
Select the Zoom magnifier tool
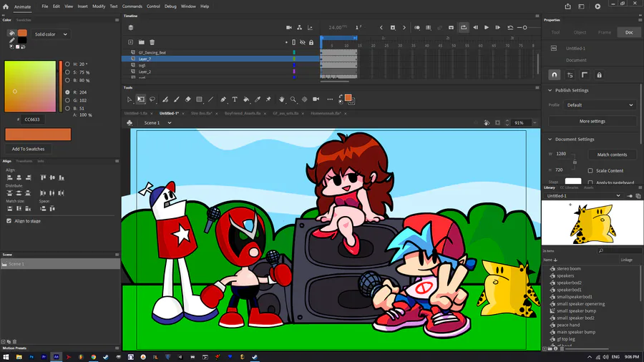[x=293, y=99]
